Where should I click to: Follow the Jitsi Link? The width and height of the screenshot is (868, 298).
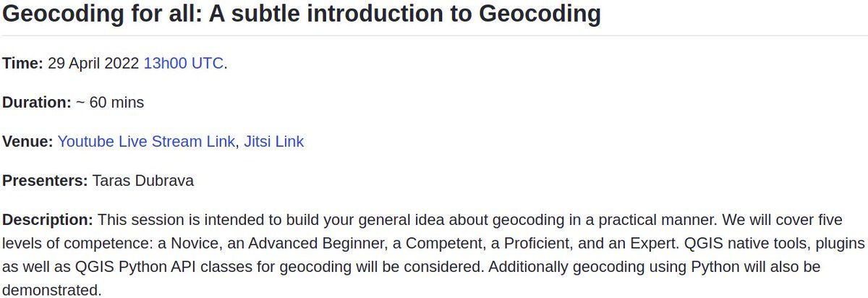[x=273, y=142]
